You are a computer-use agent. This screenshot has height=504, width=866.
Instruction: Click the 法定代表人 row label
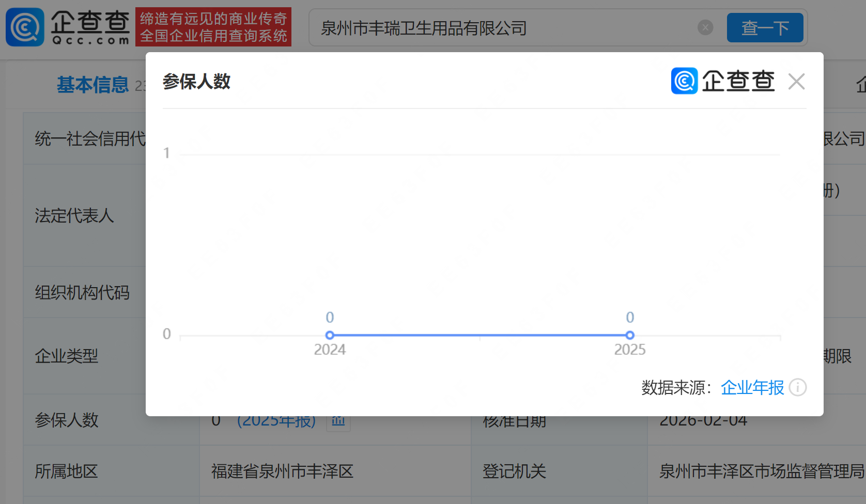coord(74,215)
